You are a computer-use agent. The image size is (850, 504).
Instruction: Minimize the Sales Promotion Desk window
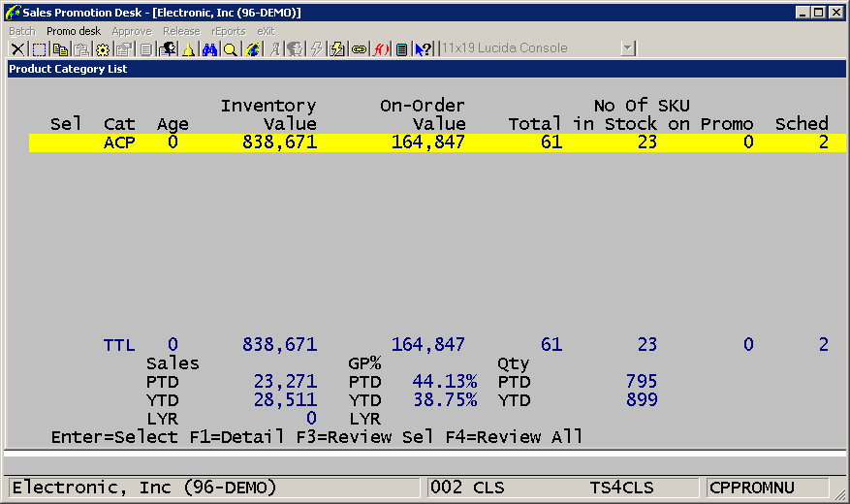(x=803, y=12)
